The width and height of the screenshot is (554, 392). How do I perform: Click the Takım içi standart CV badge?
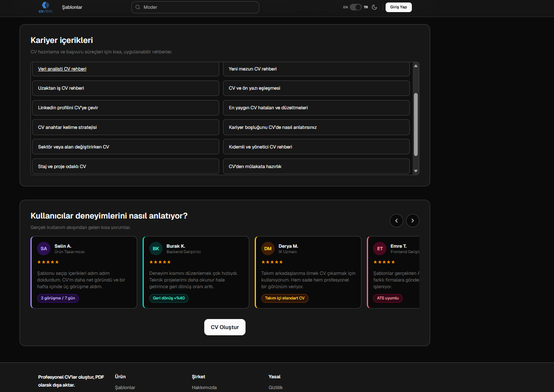(285, 298)
